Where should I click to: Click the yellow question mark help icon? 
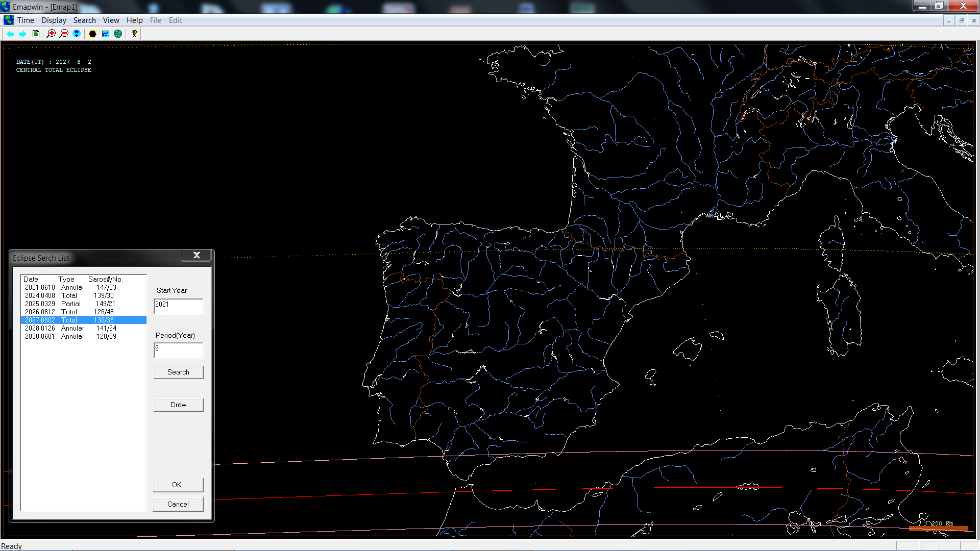[x=134, y=34]
